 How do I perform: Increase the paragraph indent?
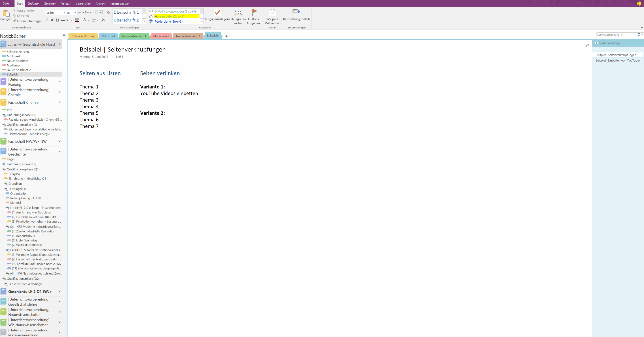[x=102, y=13]
